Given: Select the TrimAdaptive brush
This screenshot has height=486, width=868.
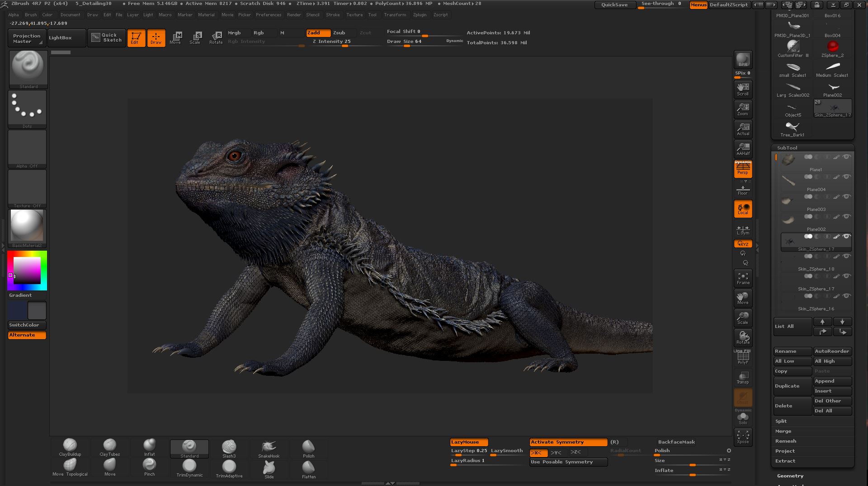Looking at the screenshot, I should (x=229, y=469).
